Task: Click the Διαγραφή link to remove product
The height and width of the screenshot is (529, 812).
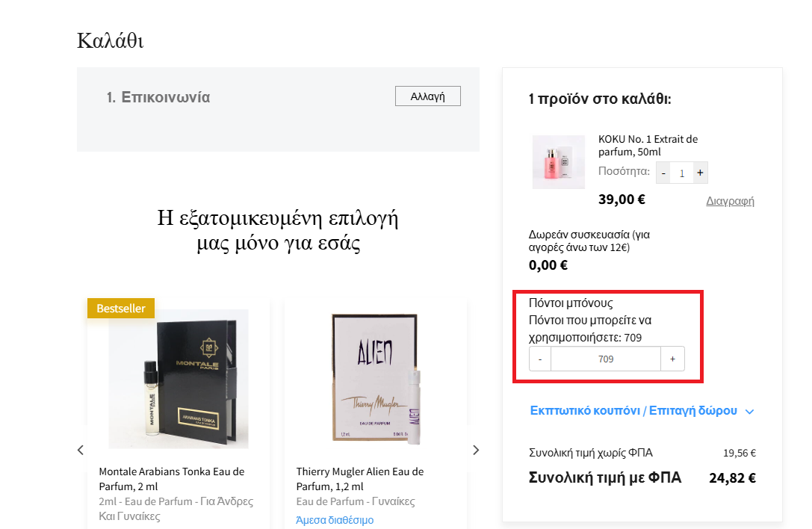Action: [730, 201]
